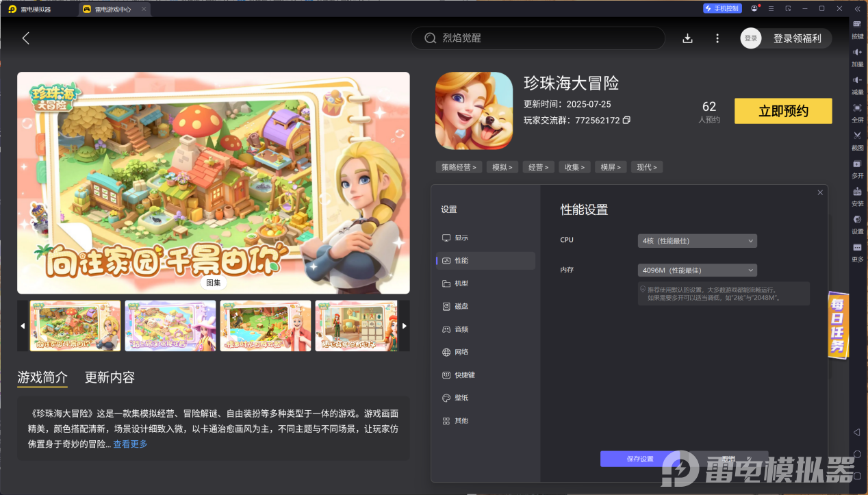
Task: Switch to the 更新内容 tab
Action: click(109, 377)
